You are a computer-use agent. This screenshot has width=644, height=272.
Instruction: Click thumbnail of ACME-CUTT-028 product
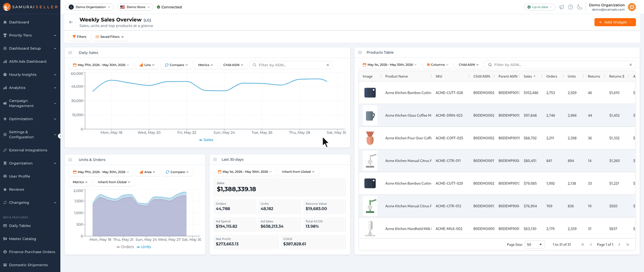[x=370, y=93]
